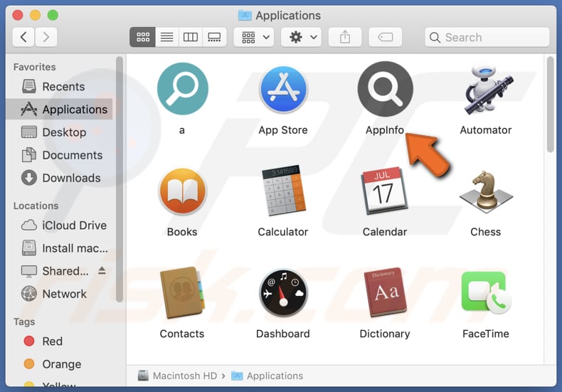Select the Contacts app icon

pos(182,292)
